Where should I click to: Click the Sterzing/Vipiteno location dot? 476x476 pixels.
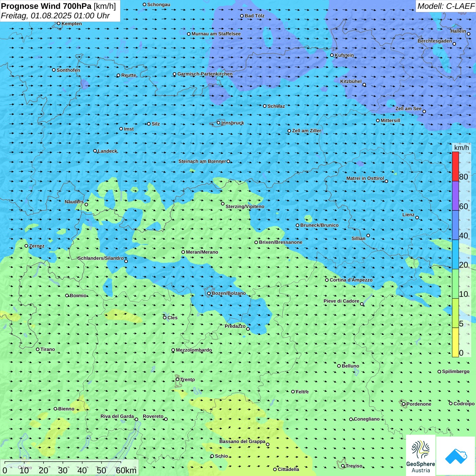tap(223, 204)
